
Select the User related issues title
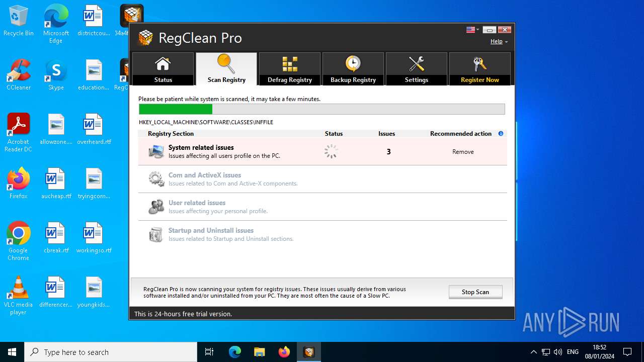click(x=197, y=203)
